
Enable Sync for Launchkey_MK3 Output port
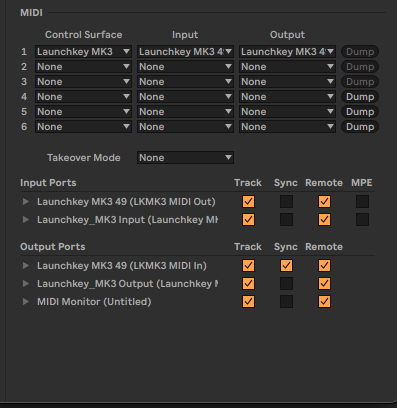coord(286,284)
